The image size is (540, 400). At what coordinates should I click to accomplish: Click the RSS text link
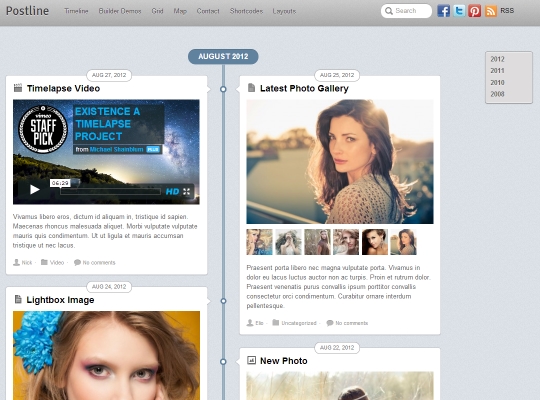[507, 11]
